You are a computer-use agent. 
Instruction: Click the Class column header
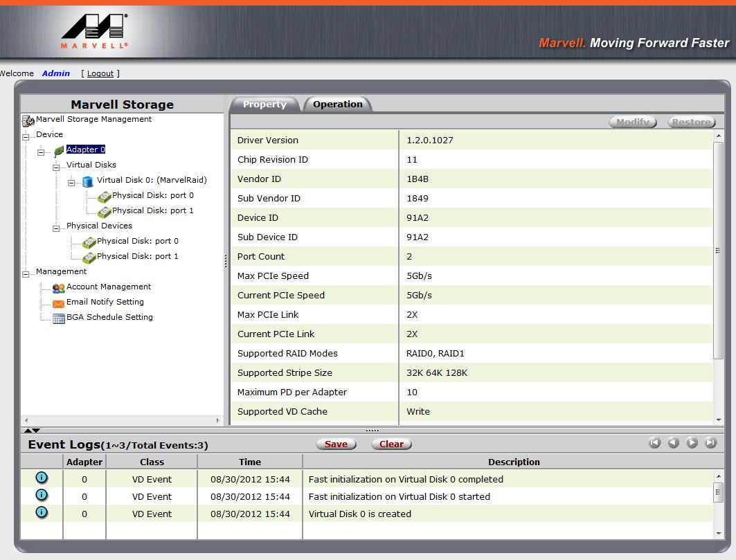tap(152, 462)
